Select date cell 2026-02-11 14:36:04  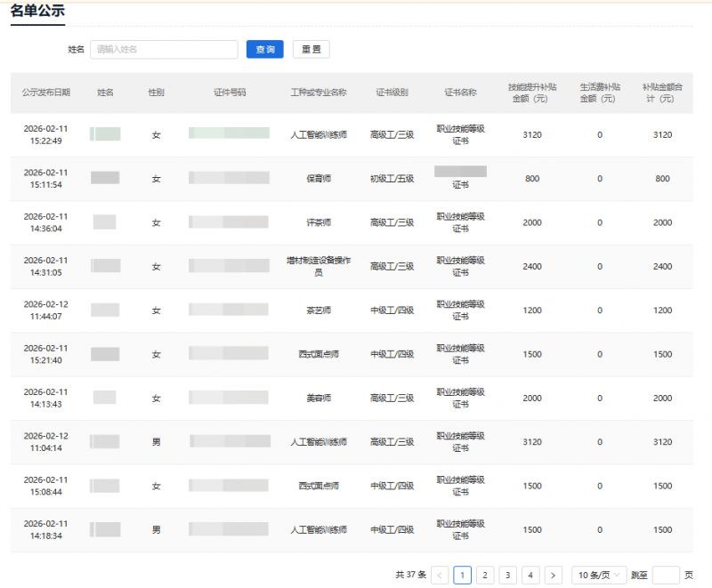click(x=46, y=222)
